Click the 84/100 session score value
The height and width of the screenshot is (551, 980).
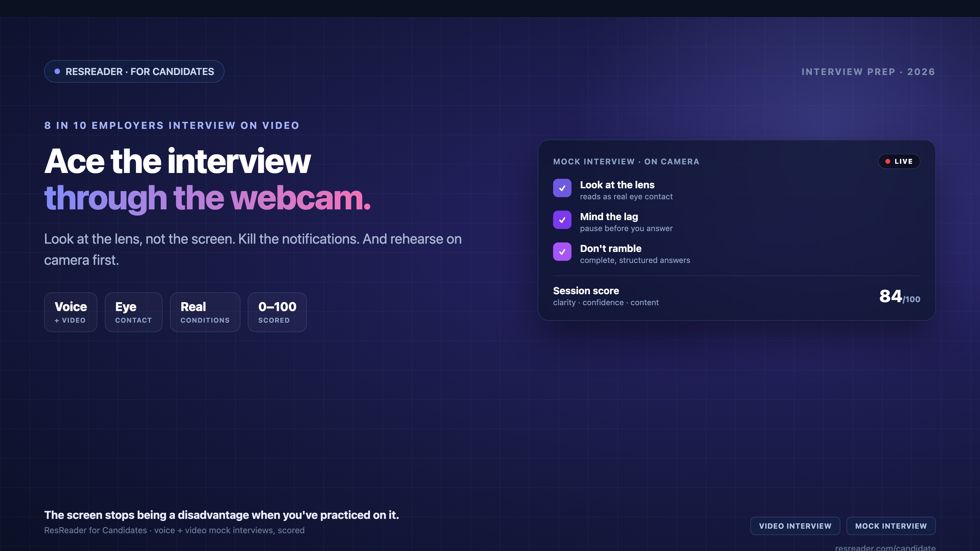899,296
